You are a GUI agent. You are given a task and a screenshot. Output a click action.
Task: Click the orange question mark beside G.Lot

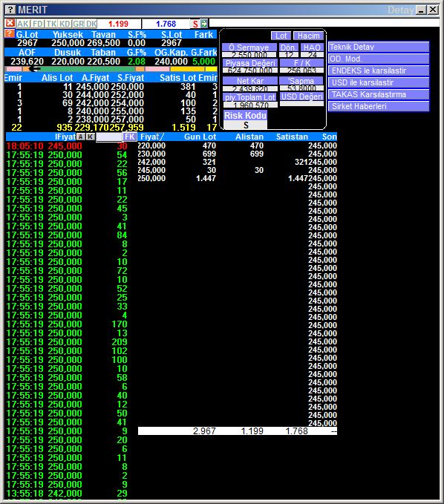tap(10, 33)
